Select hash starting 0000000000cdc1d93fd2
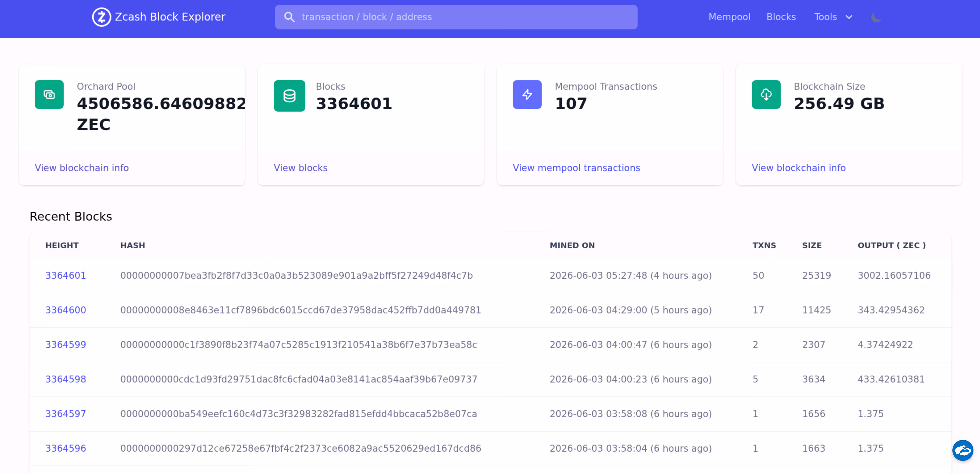This screenshot has height=474, width=980. pyautogui.click(x=299, y=379)
